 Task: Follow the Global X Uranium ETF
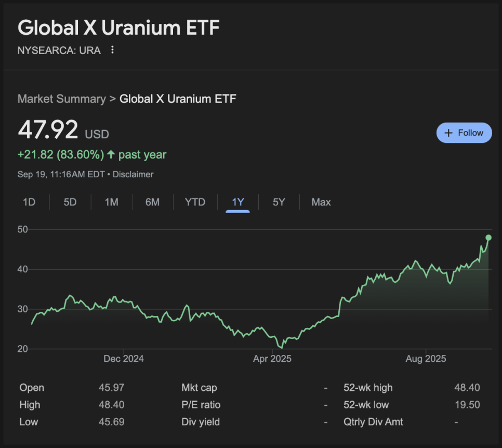[x=464, y=133]
